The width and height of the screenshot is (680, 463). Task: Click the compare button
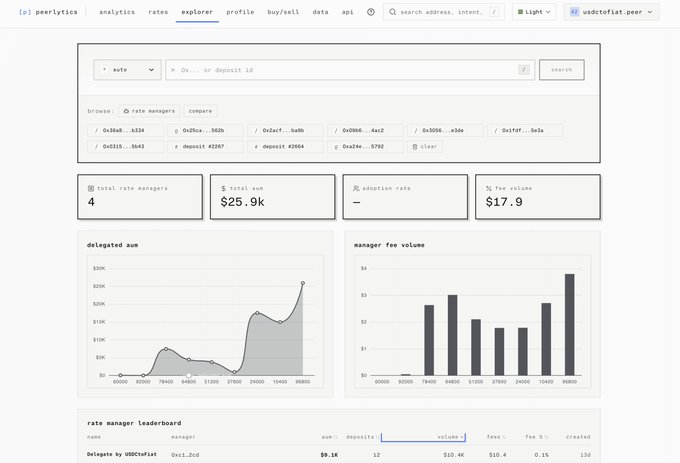coord(200,111)
